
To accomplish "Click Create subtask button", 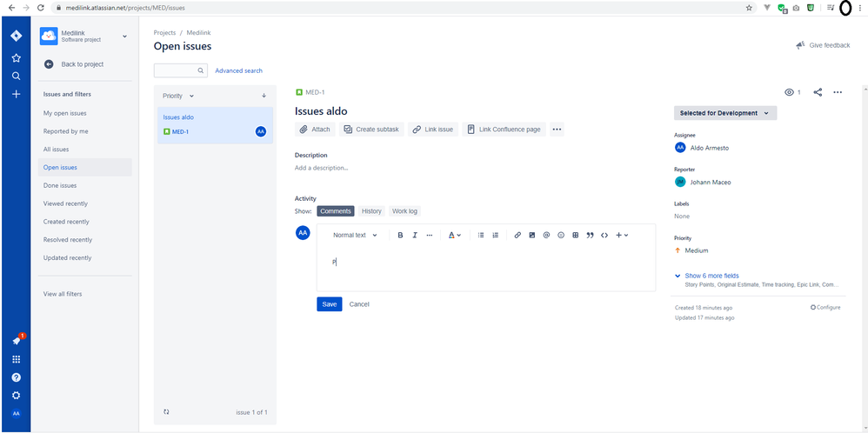I will (x=371, y=129).
